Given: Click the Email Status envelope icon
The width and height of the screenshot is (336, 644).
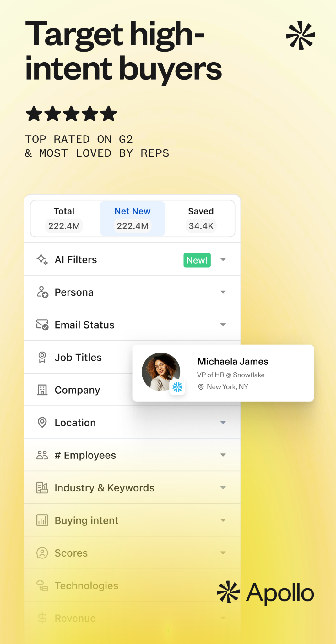Looking at the screenshot, I should click(42, 325).
